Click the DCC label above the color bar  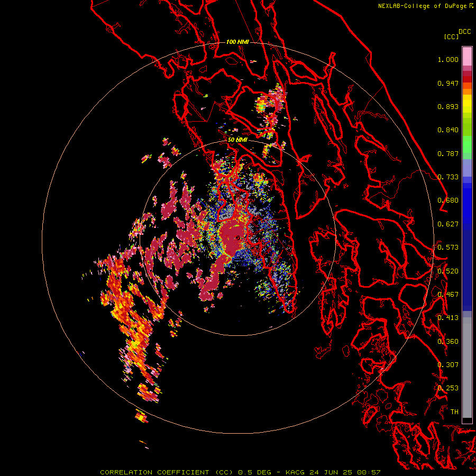click(x=464, y=31)
